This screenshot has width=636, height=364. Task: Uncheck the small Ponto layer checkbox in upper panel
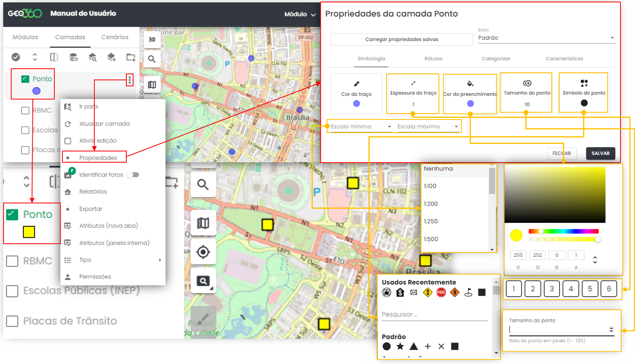coord(25,79)
